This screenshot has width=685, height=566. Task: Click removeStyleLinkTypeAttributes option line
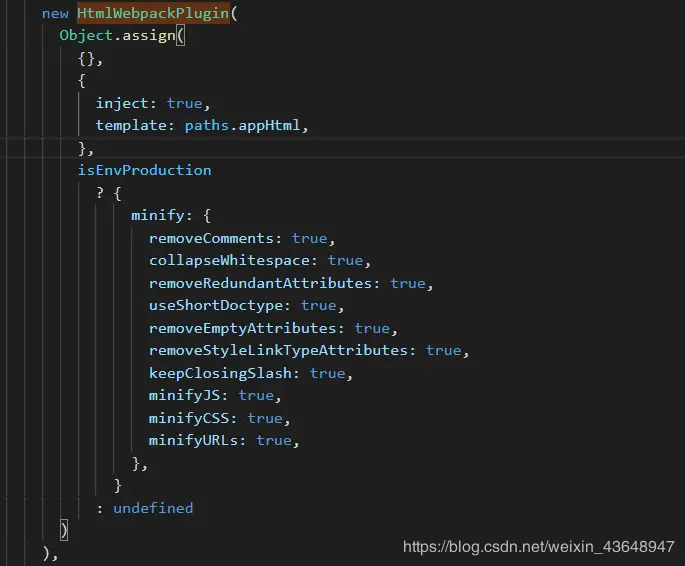pos(308,351)
